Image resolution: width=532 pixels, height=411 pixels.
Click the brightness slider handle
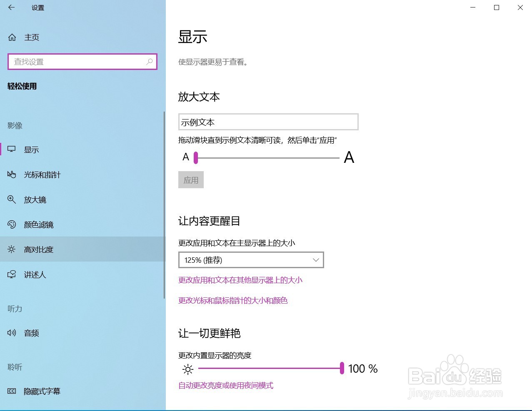tap(342, 368)
